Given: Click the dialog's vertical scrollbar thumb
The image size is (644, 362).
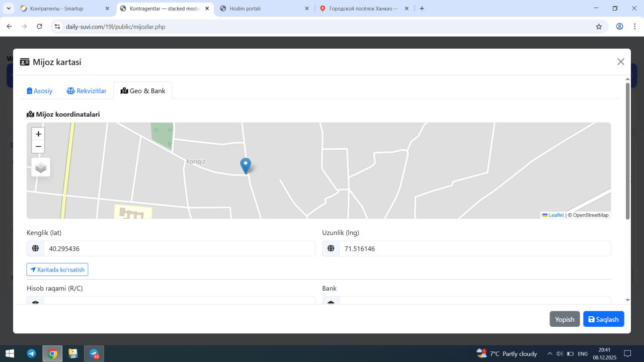Looking at the screenshot, I should [x=627, y=151].
